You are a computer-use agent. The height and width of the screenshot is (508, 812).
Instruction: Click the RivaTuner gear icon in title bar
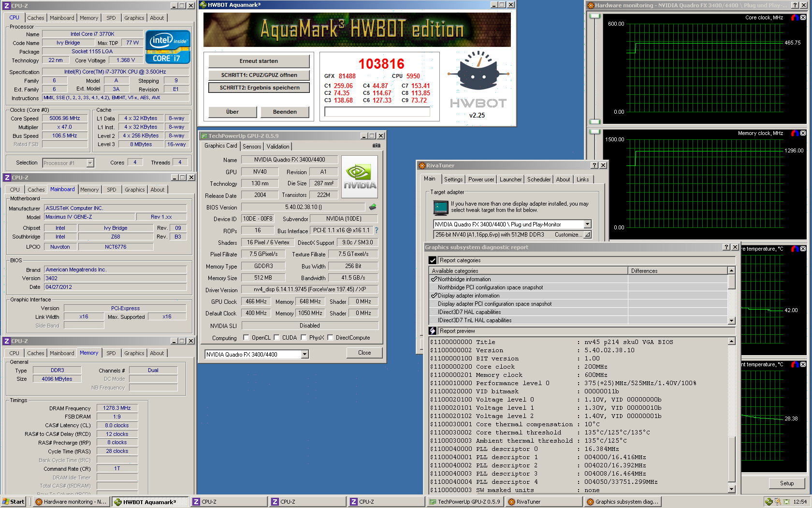422,165
